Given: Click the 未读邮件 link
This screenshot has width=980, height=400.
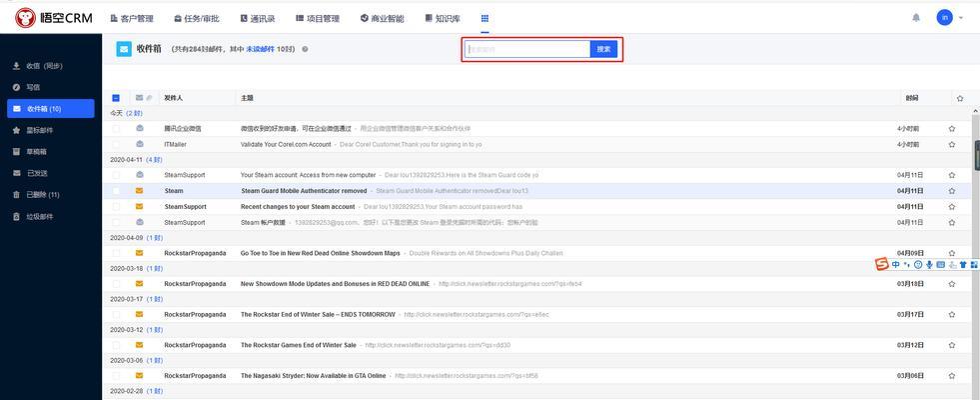Looking at the screenshot, I should [x=260, y=49].
